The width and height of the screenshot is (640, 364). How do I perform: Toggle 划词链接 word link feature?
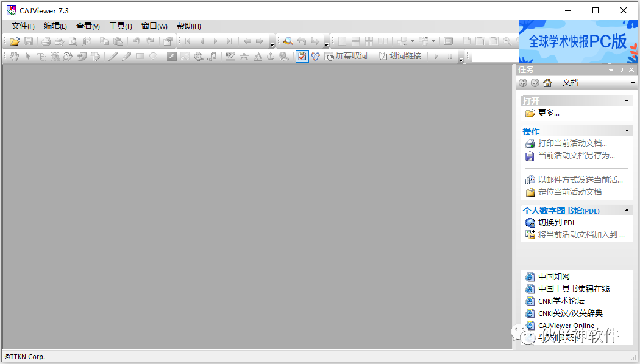tap(400, 56)
